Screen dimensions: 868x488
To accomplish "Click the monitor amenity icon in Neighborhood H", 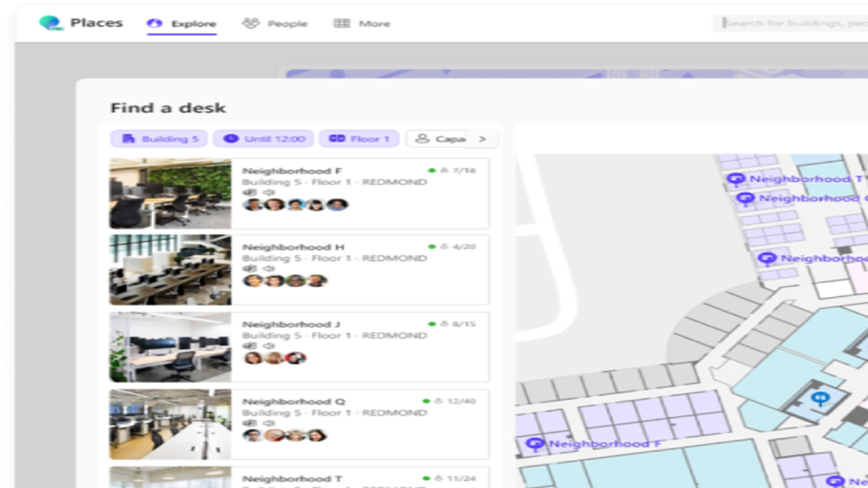I will click(x=250, y=269).
